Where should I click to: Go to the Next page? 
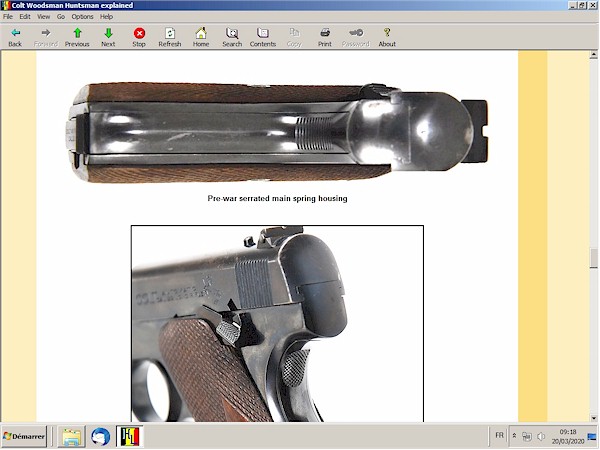tap(108, 37)
